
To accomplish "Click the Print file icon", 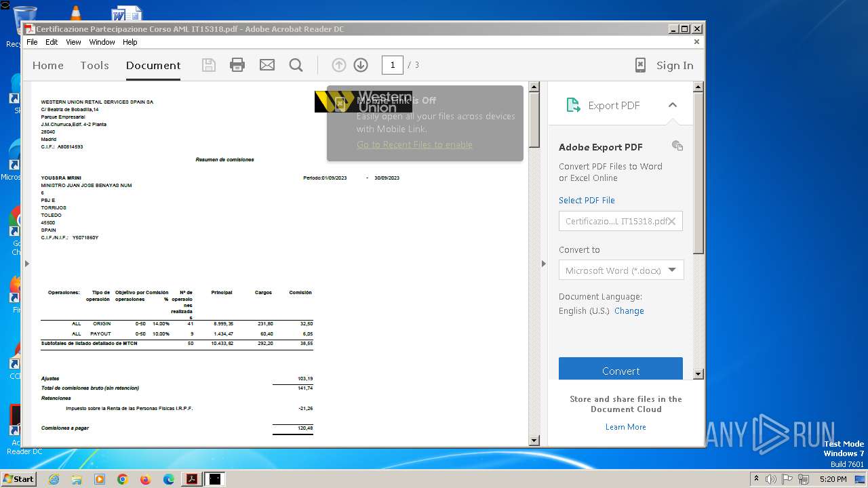I will 237,65.
